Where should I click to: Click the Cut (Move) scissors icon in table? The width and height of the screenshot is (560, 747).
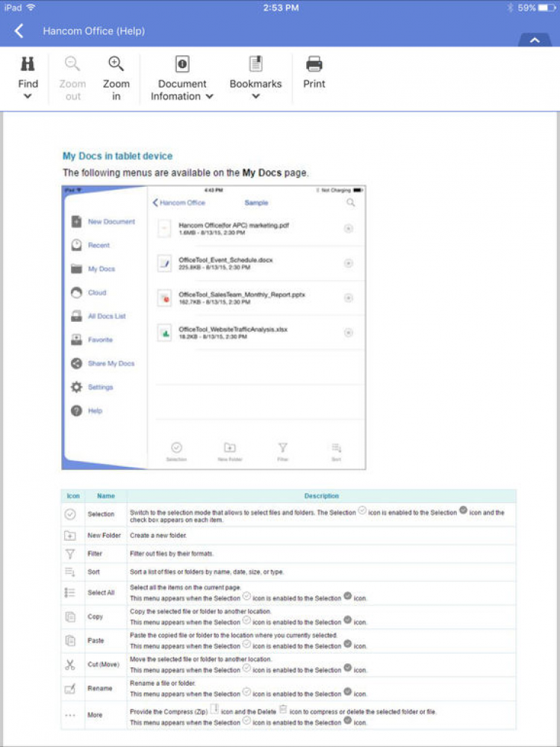(x=70, y=665)
